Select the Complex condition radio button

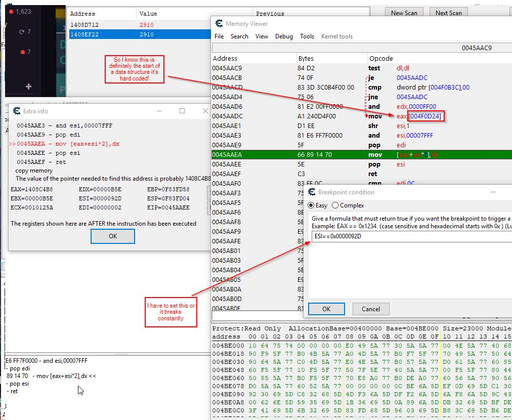(x=335, y=205)
